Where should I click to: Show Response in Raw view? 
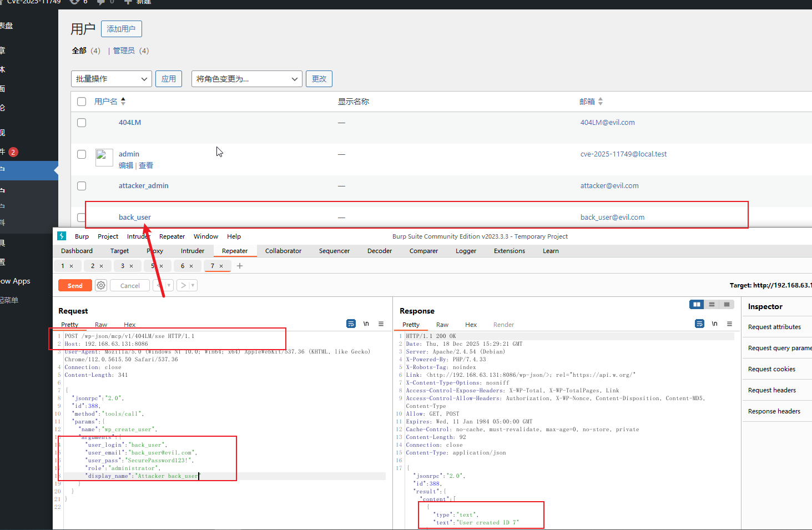[x=442, y=325]
